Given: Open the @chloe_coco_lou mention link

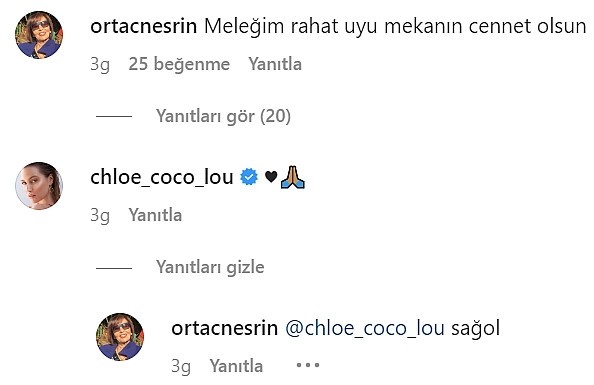Looking at the screenshot, I should [x=365, y=329].
